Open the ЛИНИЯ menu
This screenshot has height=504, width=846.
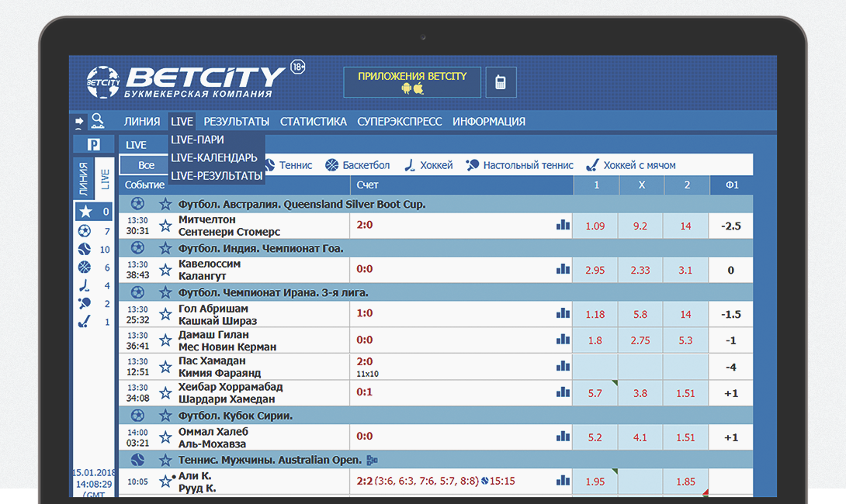coord(142,122)
